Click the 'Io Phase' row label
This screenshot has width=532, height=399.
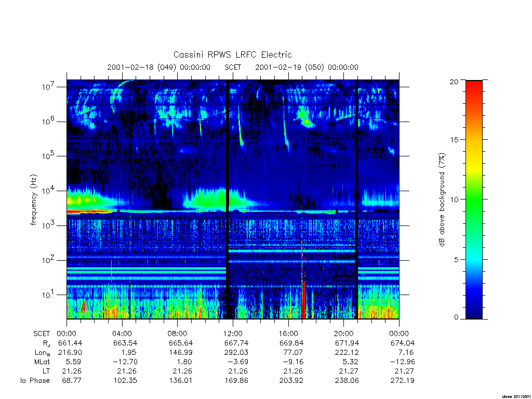click(35, 381)
